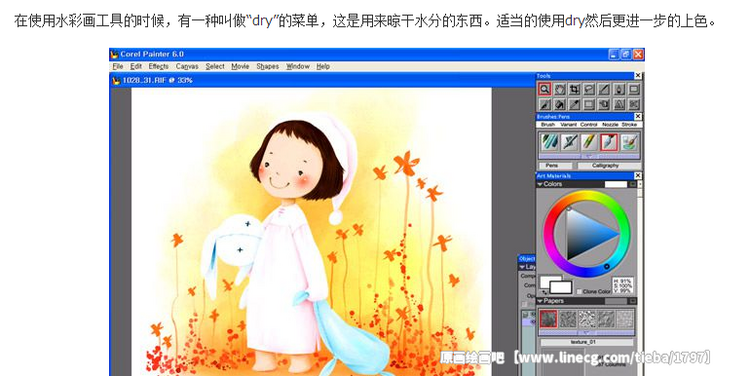Click the white preview bar in Colors header
The height and width of the screenshot is (376, 750).
616,184
